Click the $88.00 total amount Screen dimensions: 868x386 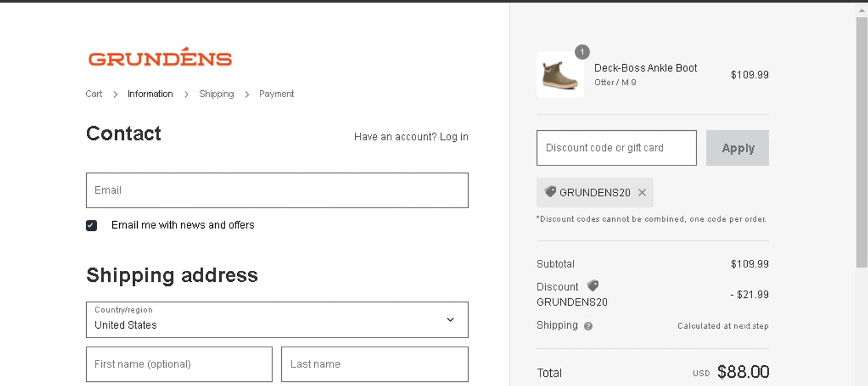pos(744,372)
